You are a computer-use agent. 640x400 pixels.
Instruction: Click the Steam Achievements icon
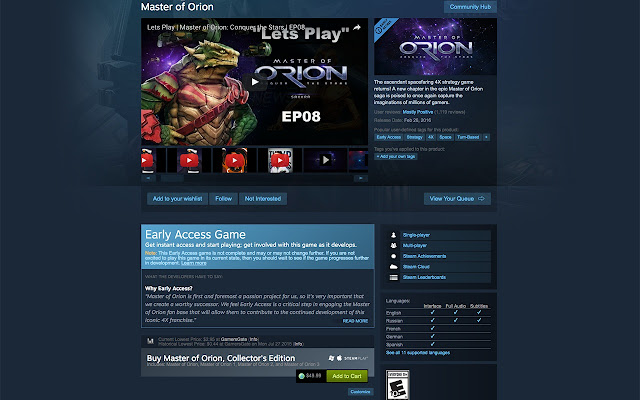coord(393,256)
